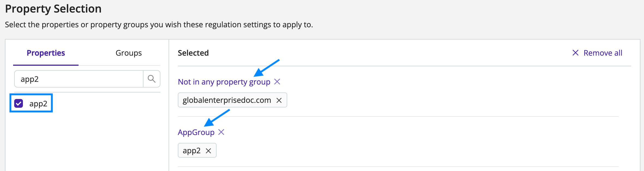
Task: Select the globalenterprisedoc.com chip label
Action: tap(227, 100)
